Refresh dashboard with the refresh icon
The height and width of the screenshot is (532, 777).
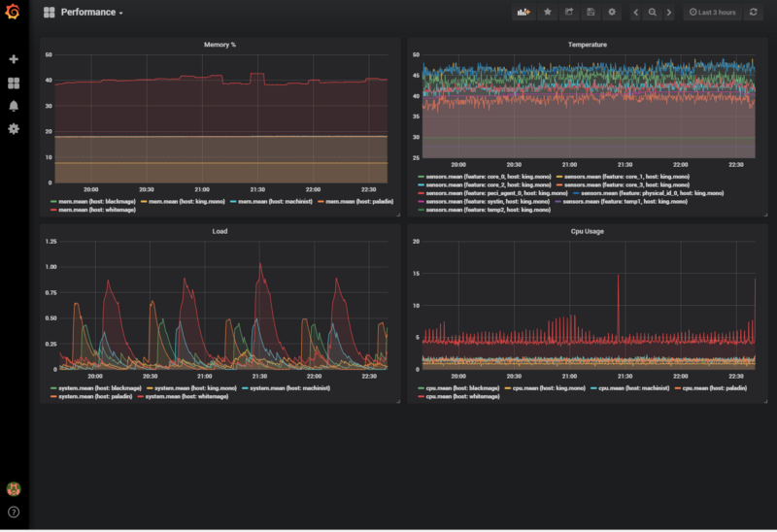coord(754,13)
